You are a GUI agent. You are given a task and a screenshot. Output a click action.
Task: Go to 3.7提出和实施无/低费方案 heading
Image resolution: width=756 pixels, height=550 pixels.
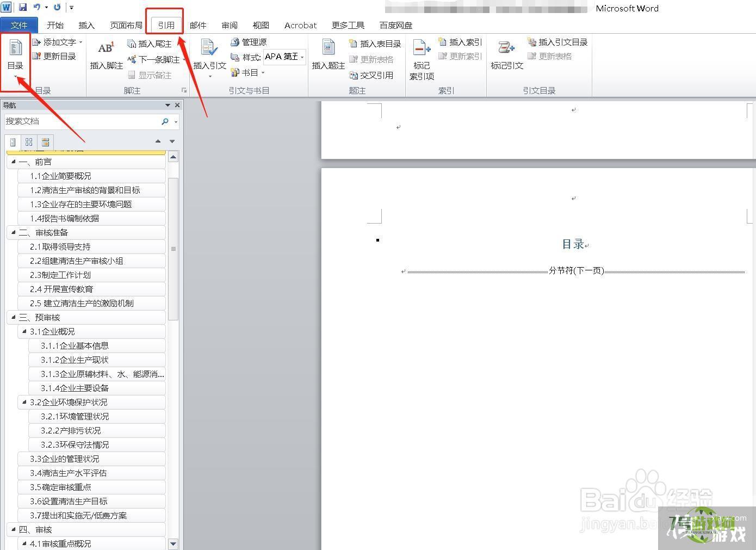(91, 515)
